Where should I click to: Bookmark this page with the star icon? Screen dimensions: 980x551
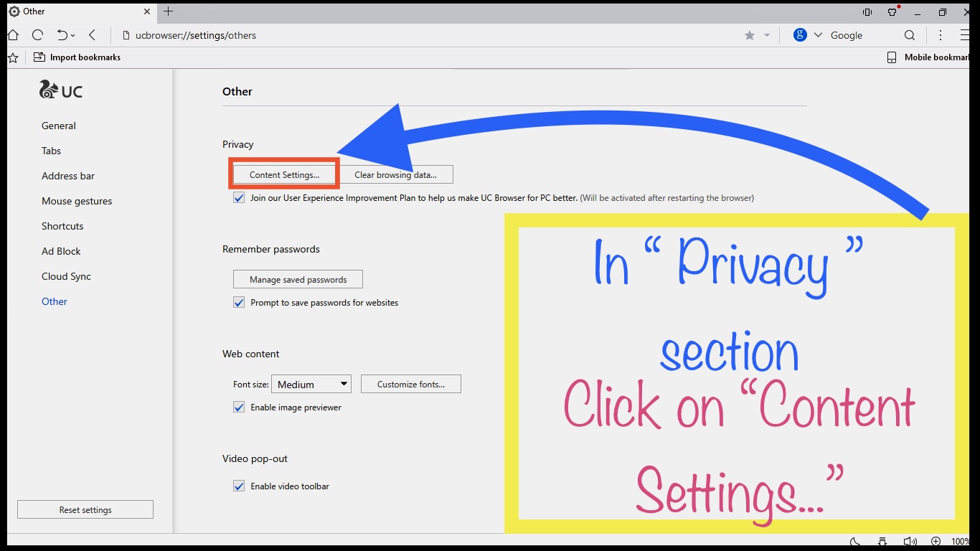point(750,35)
